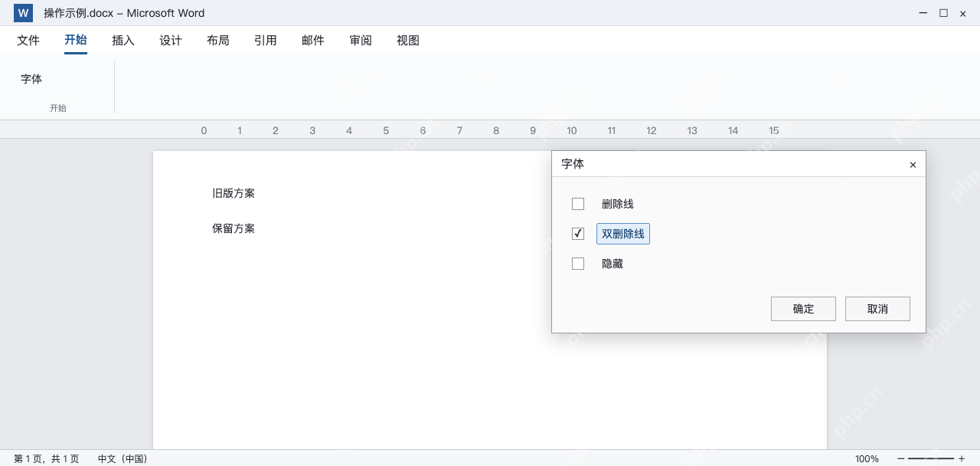The height and width of the screenshot is (466, 980).
Task: Go to the 审阅 ribbon tab
Action: (361, 41)
